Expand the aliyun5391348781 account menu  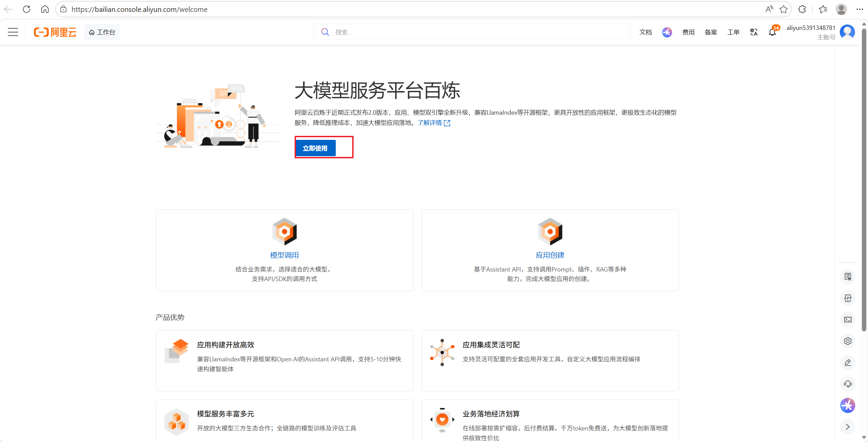(810, 28)
